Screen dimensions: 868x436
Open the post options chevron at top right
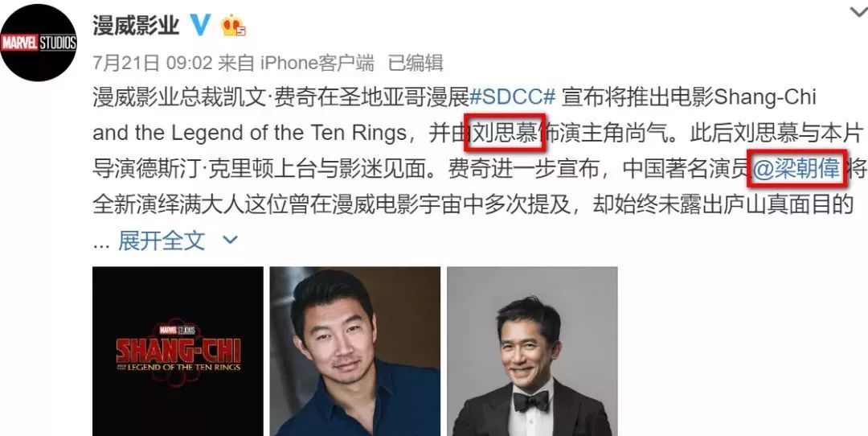coord(858,12)
